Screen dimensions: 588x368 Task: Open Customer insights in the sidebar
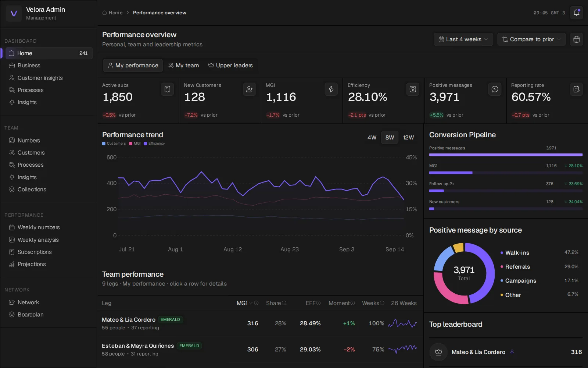[49, 78]
